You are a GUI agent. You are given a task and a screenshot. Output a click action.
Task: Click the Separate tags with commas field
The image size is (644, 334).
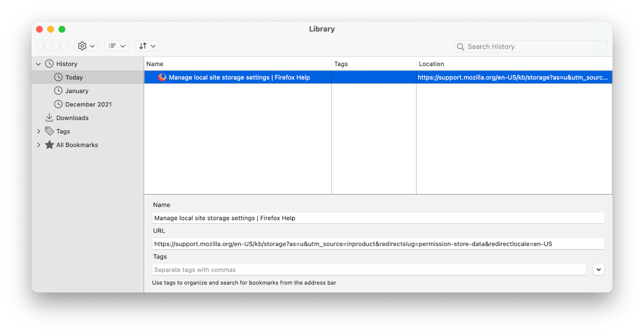pyautogui.click(x=369, y=270)
